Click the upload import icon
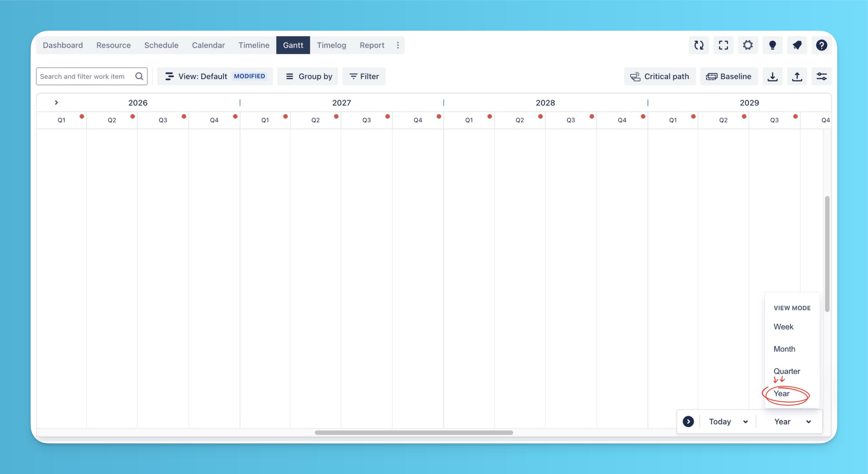Screen dimensions: 868x474 pos(797,77)
